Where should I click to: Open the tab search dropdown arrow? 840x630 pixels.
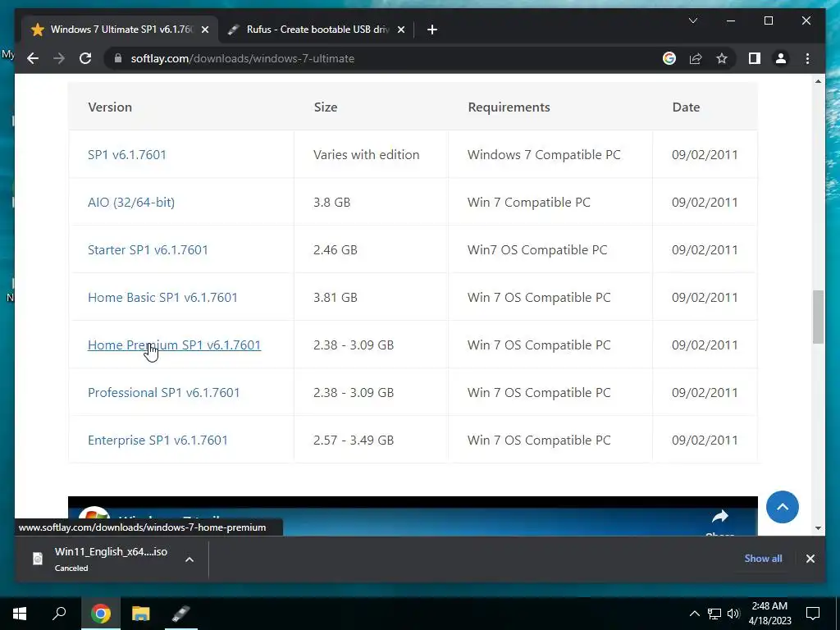point(692,21)
